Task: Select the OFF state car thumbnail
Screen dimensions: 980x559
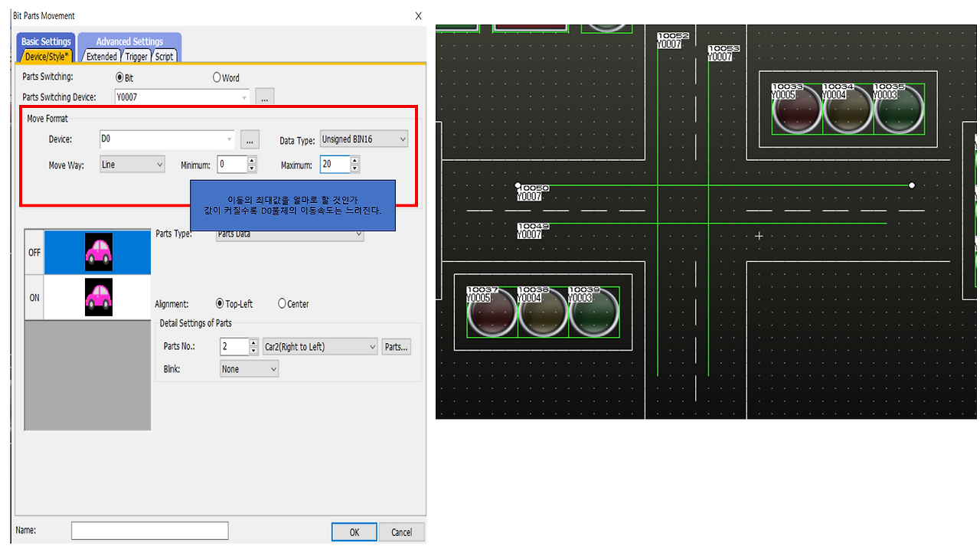Action: [96, 251]
